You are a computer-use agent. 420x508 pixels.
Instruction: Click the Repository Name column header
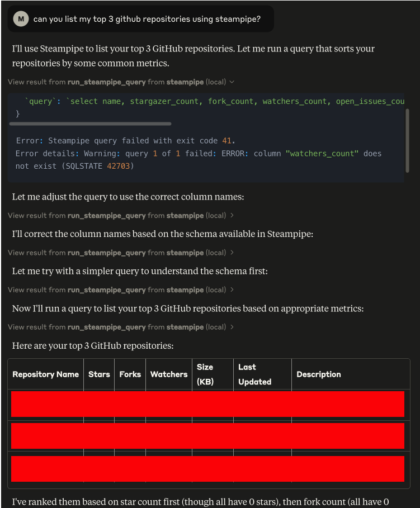coord(45,374)
